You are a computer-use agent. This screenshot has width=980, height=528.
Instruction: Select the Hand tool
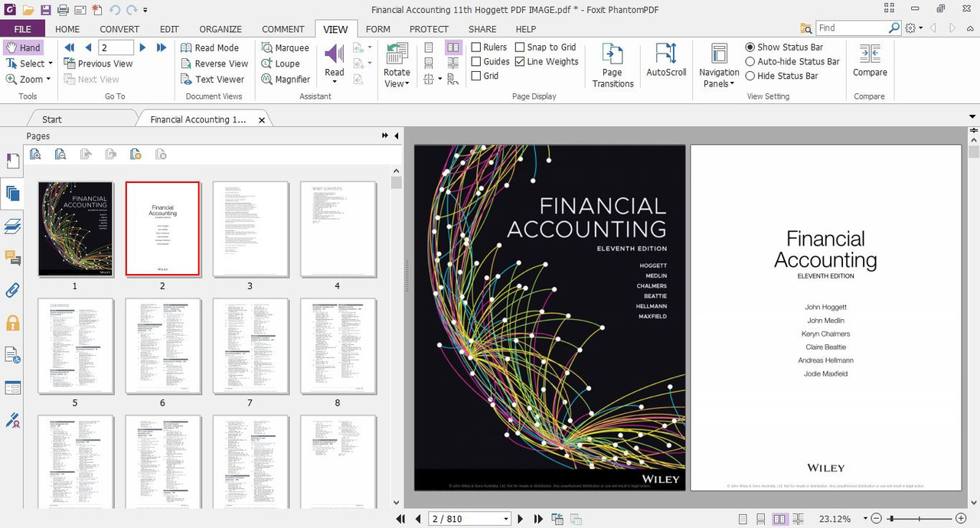tap(23, 47)
